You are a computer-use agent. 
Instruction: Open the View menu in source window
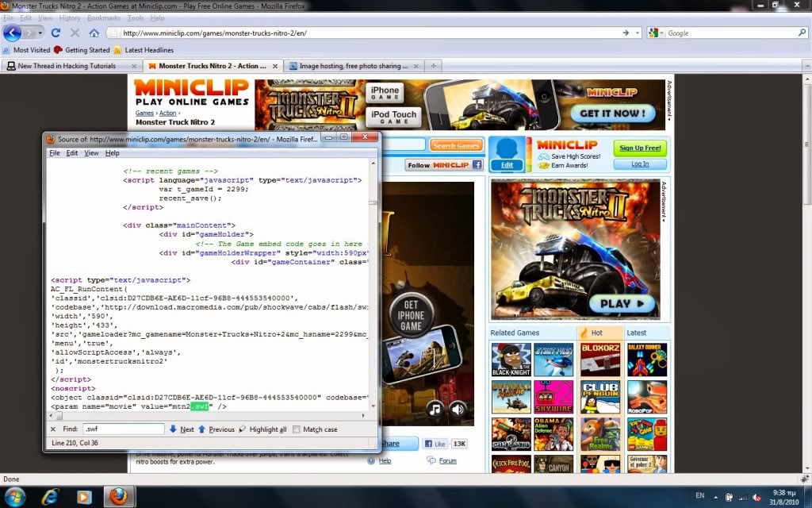click(91, 153)
